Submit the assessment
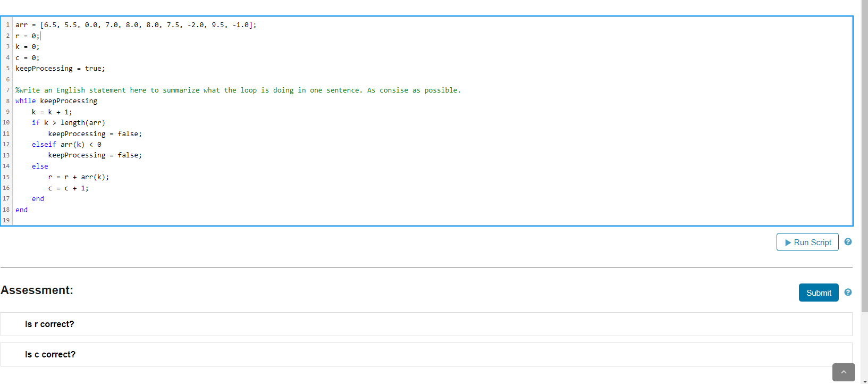 [x=819, y=293]
